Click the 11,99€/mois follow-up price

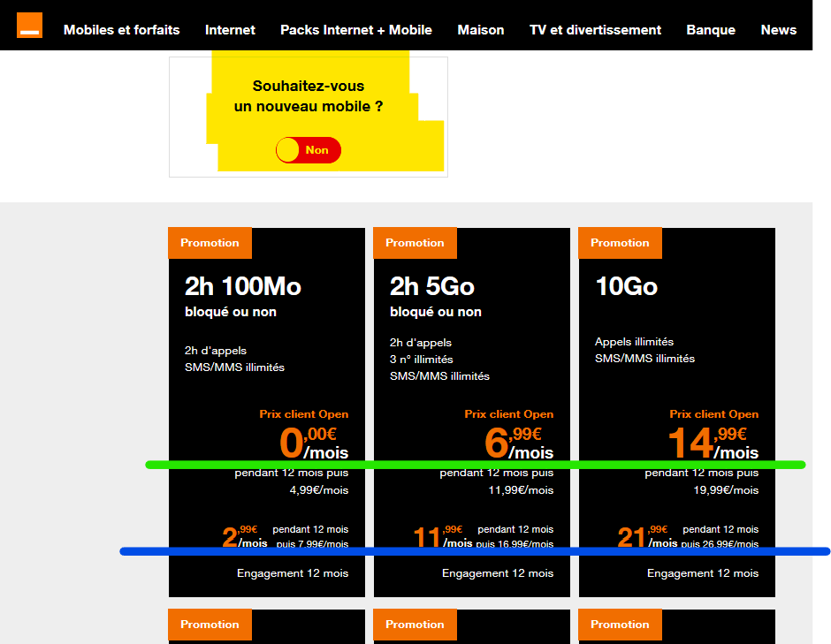tap(521, 490)
